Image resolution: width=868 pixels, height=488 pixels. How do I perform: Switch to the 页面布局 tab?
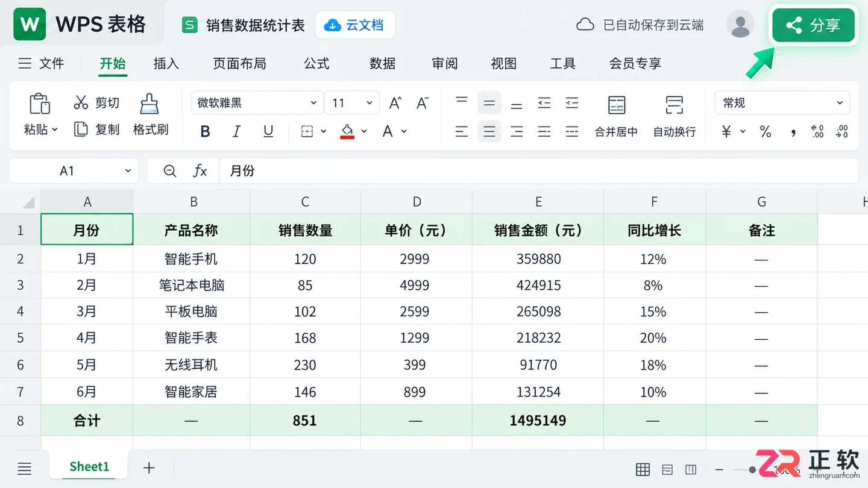pyautogui.click(x=239, y=63)
